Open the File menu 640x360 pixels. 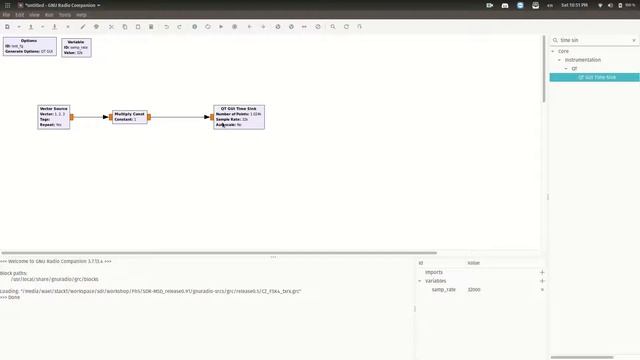coord(6,15)
